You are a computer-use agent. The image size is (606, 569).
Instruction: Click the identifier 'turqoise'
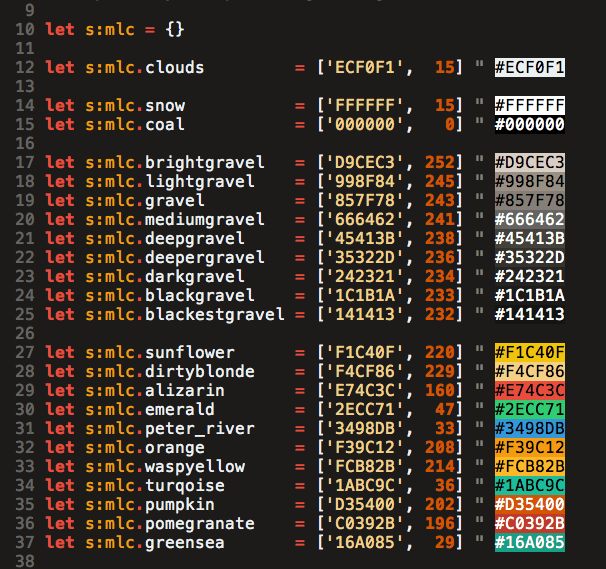pyautogui.click(x=185, y=485)
